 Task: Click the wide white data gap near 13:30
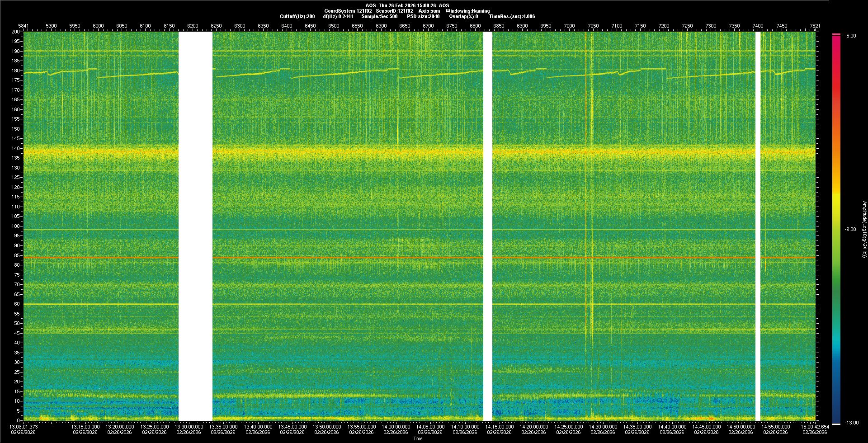[195, 226]
